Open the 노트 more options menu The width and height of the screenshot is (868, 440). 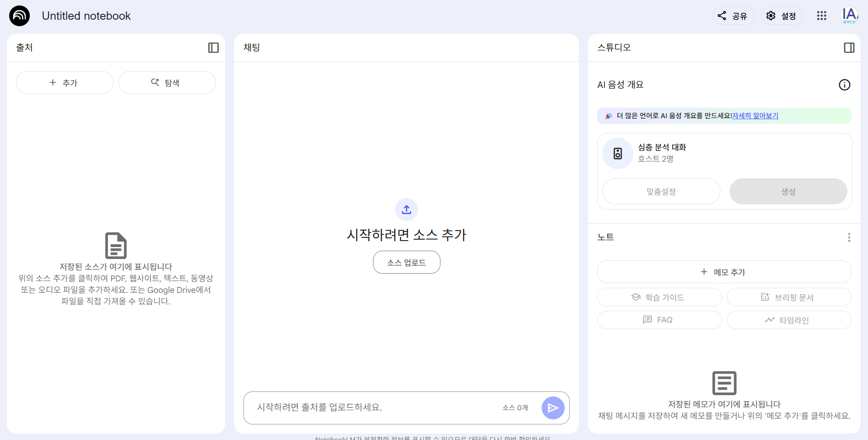point(849,237)
